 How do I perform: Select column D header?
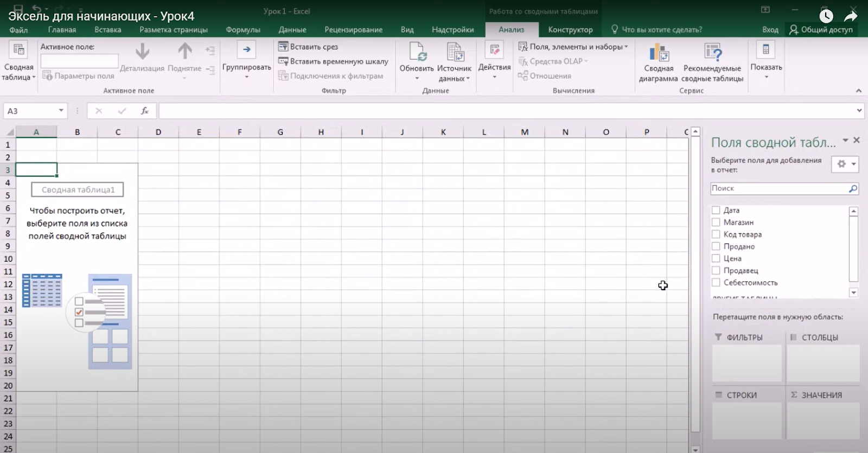pos(158,132)
